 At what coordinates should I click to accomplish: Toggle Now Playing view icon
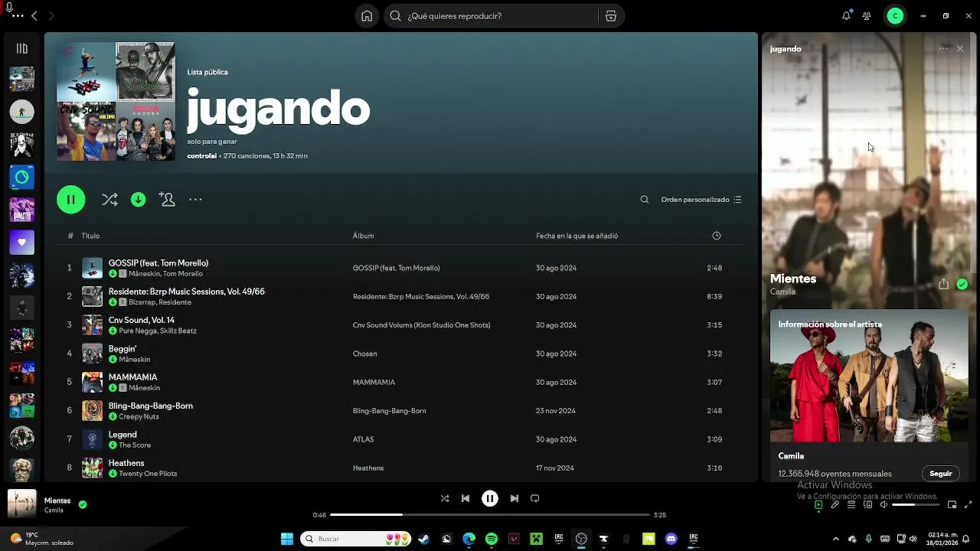818,505
